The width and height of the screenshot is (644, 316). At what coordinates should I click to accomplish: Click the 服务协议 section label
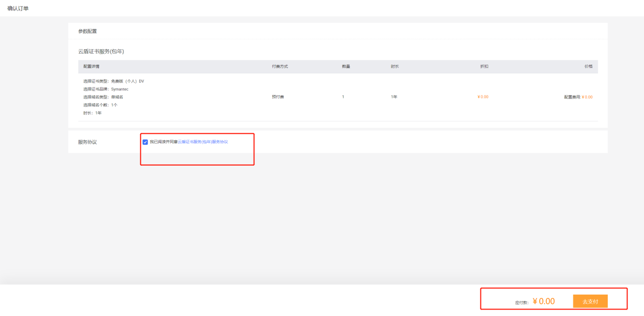pyautogui.click(x=88, y=142)
